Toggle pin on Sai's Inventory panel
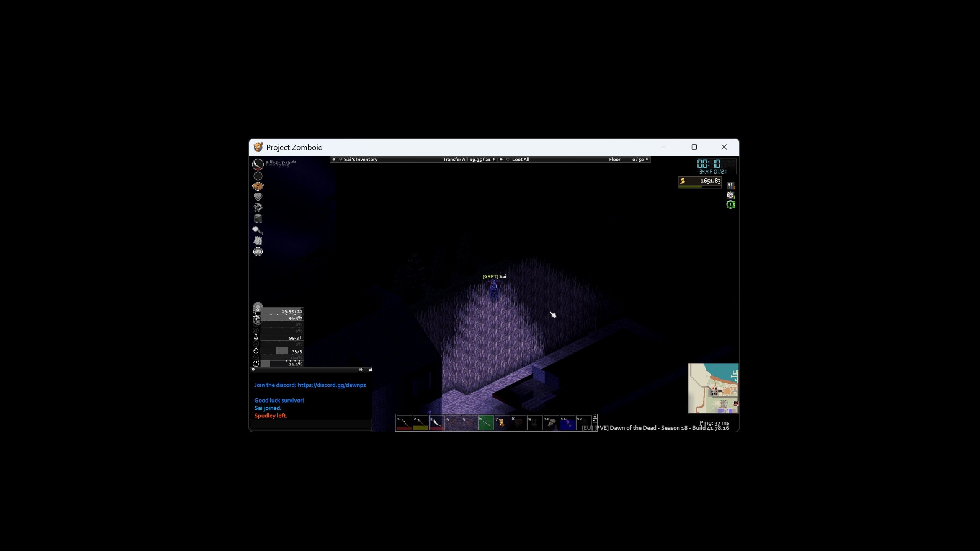 (x=494, y=159)
